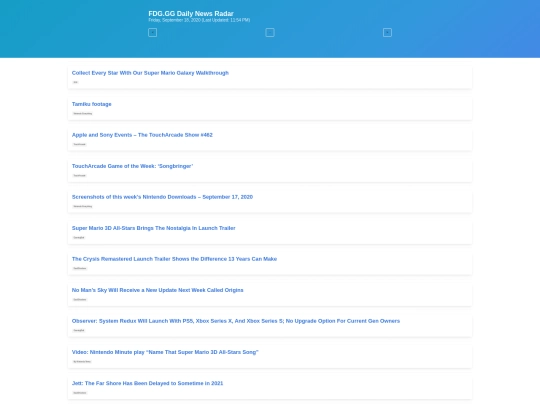Viewport: 540px width, 405px height.
Task: Open TouchArcade Game of the Week: 'Songbringer'
Action: tap(133, 166)
